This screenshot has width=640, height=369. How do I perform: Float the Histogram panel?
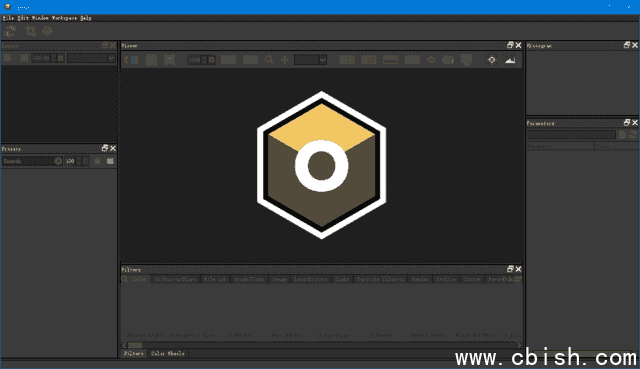point(627,45)
